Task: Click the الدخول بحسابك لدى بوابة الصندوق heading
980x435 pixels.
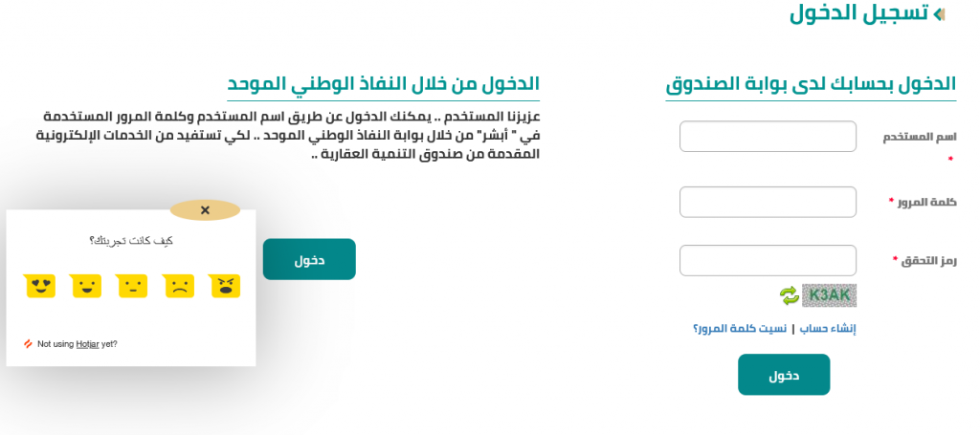Action: point(811,84)
